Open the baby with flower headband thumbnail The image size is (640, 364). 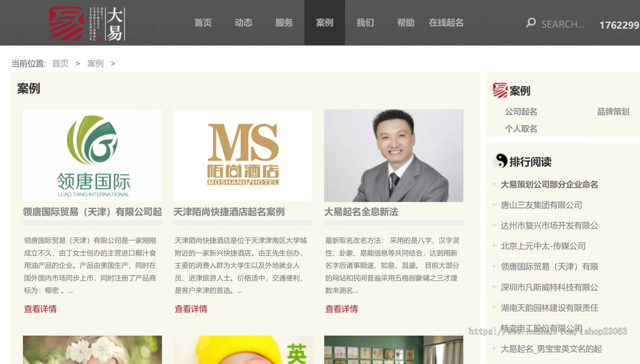pos(92,350)
